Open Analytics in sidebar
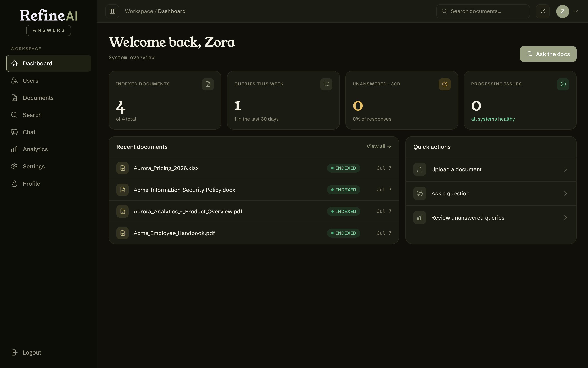The image size is (588, 368). [x=49, y=149]
